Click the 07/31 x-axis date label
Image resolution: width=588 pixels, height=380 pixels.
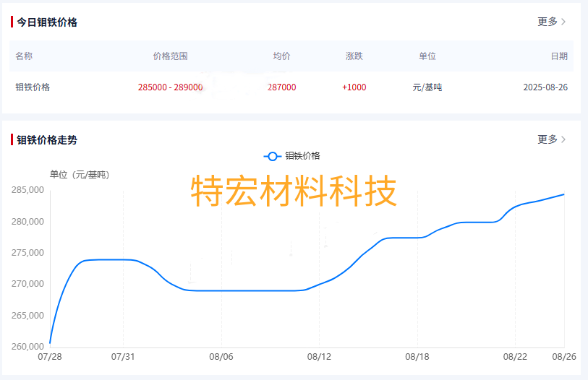pos(123,357)
